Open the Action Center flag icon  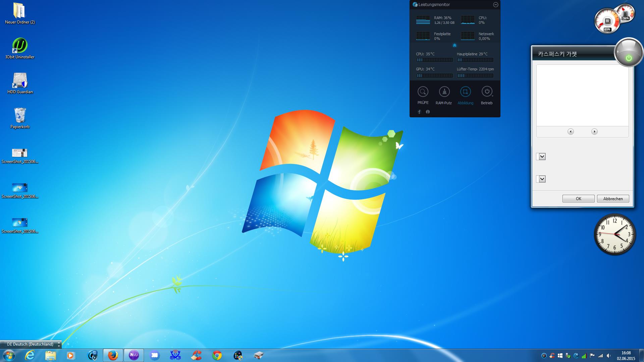coord(592,356)
